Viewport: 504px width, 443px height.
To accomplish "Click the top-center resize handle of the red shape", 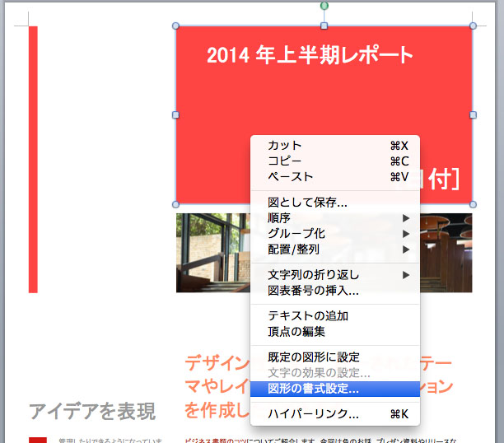I will (324, 26).
